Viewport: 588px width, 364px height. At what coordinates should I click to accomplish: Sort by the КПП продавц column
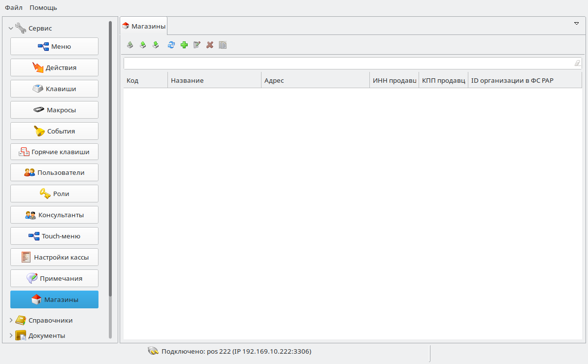(443, 80)
